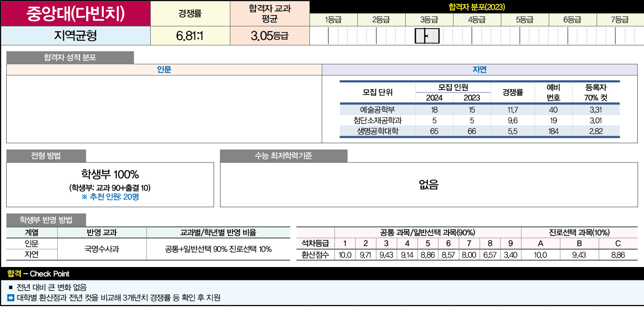Click the '공통+일반선택 90% 진로선택 10%' cell
Image resolution: width=644 pixels, height=309 pixels.
pyautogui.click(x=218, y=249)
